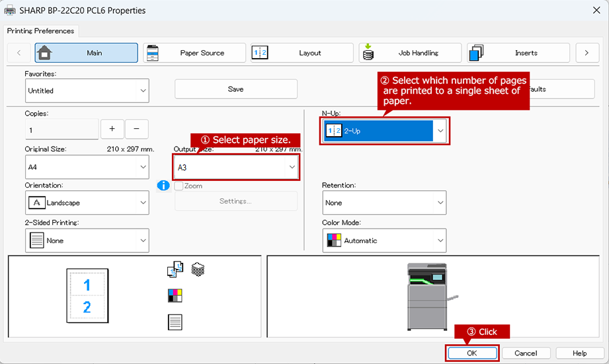
Task: Open the Original Size dropdown set to A4
Action: (87, 167)
